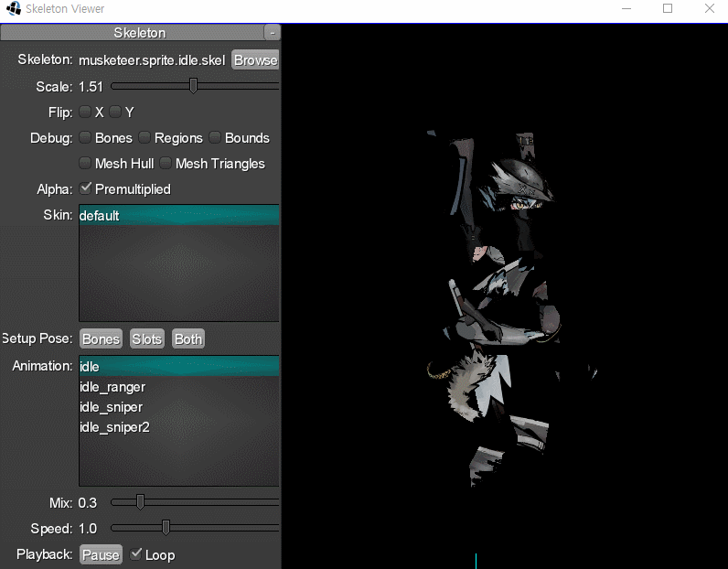Uncheck Premultiplied alpha checkbox
The width and height of the screenshot is (728, 569).
click(85, 188)
